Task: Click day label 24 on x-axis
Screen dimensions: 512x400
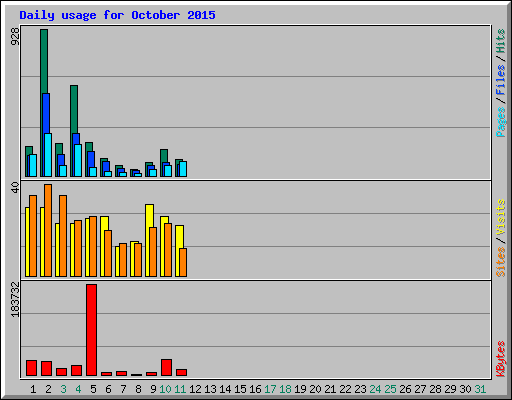Action: click(375, 389)
